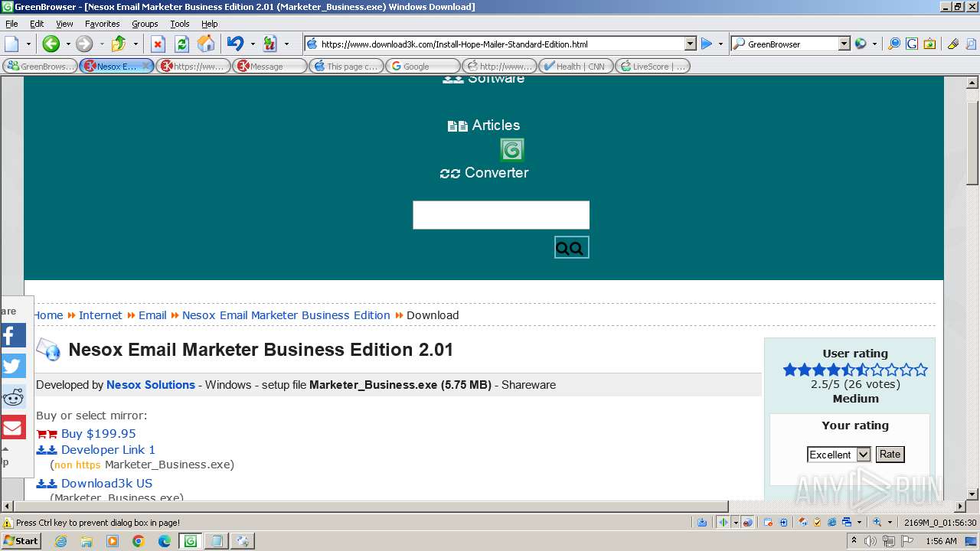Click the Internet Explorer icon in status bar
The height and width of the screenshot is (551, 980).
(832, 522)
